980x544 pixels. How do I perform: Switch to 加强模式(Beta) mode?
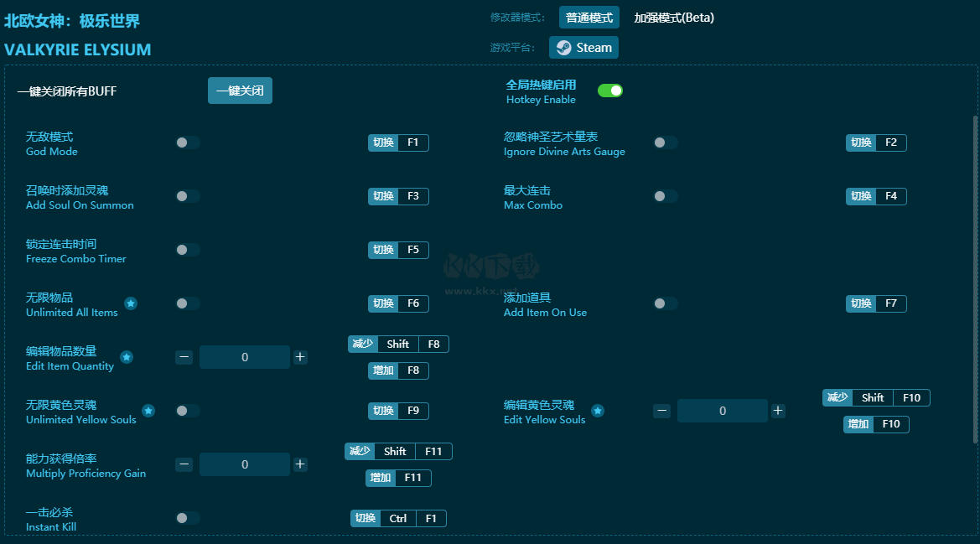(674, 18)
